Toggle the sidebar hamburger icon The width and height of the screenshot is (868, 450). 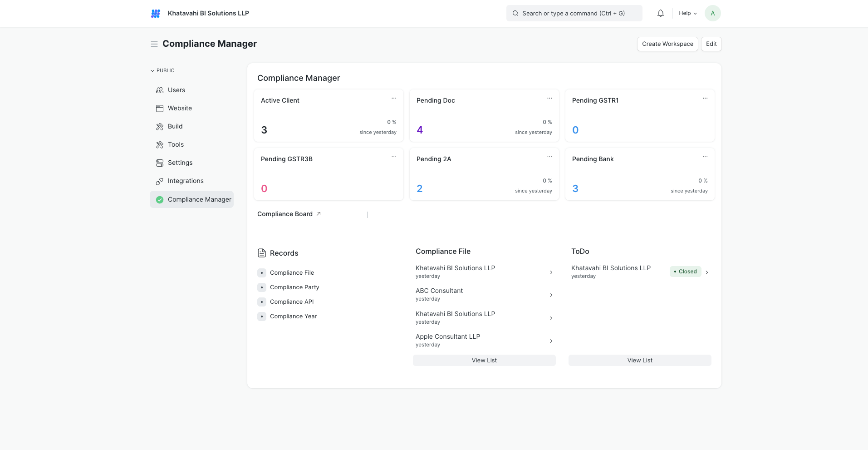[x=154, y=44]
